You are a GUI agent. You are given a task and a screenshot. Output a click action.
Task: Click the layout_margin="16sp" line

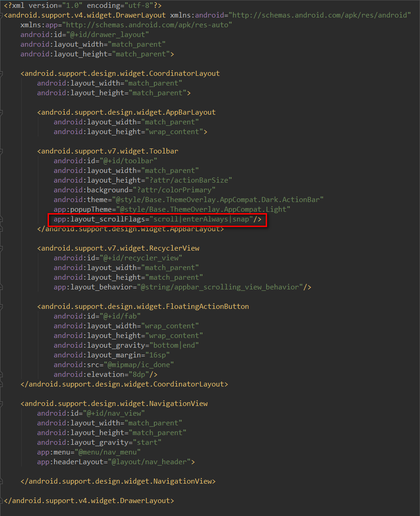coord(112,355)
